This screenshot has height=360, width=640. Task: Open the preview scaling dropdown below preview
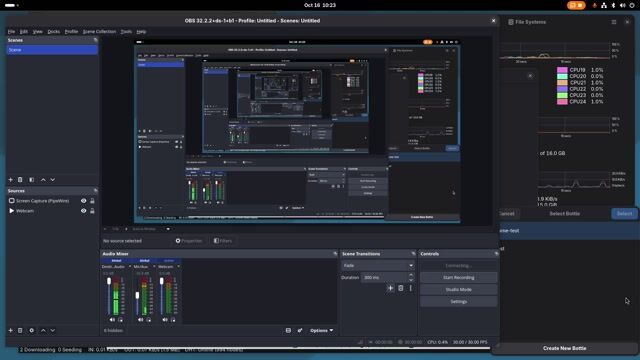tap(168, 229)
